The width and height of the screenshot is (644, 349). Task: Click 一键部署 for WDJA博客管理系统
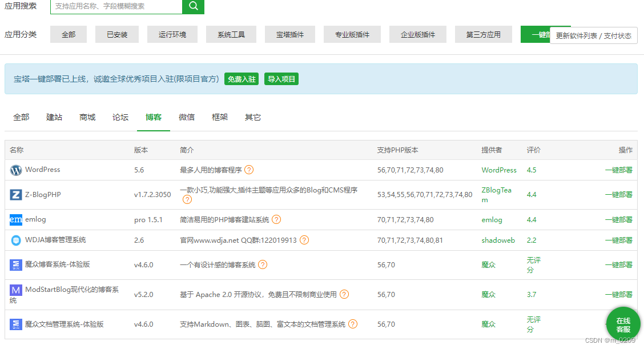(618, 240)
